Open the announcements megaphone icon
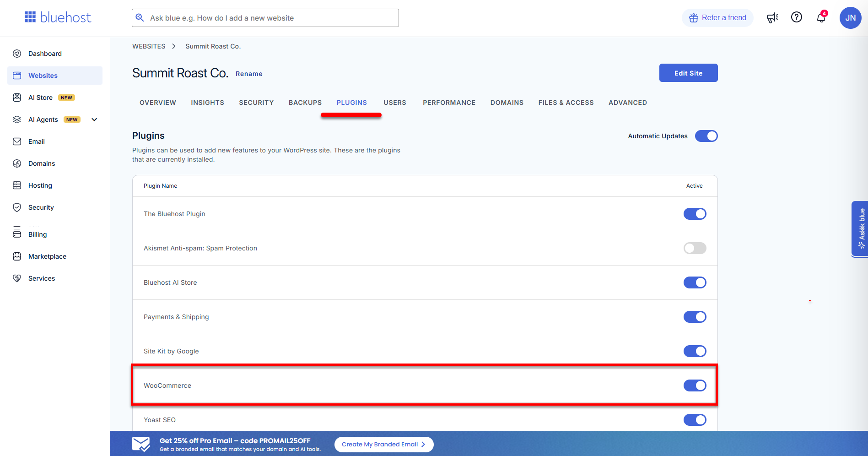The width and height of the screenshot is (868, 456). tap(772, 18)
